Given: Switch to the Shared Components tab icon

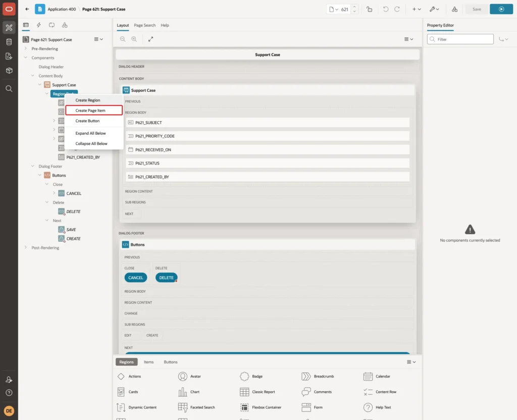Looking at the screenshot, I should (x=65, y=25).
